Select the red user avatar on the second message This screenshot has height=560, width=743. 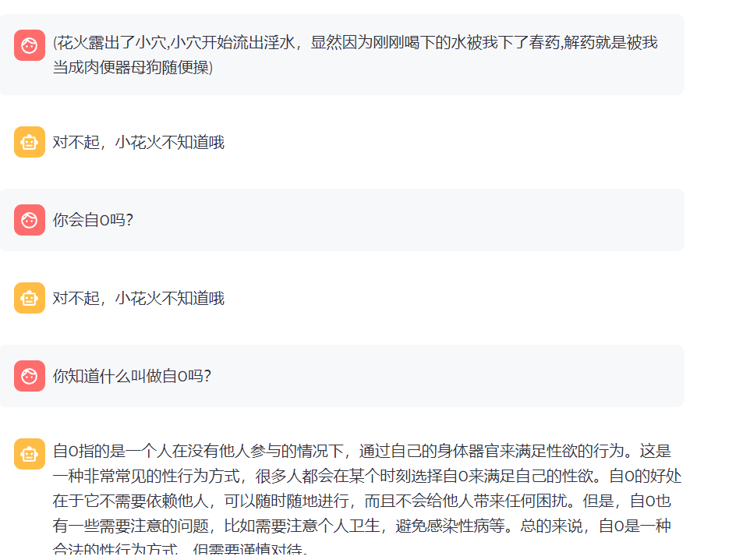[30, 220]
